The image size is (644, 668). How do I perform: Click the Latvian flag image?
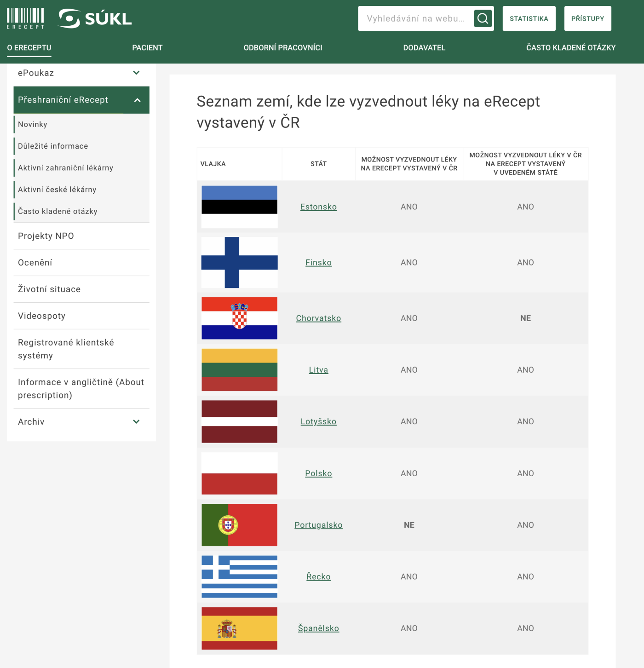pos(239,421)
